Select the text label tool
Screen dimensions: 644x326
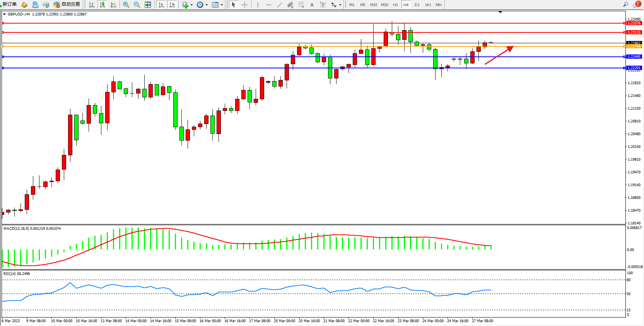click(312, 5)
